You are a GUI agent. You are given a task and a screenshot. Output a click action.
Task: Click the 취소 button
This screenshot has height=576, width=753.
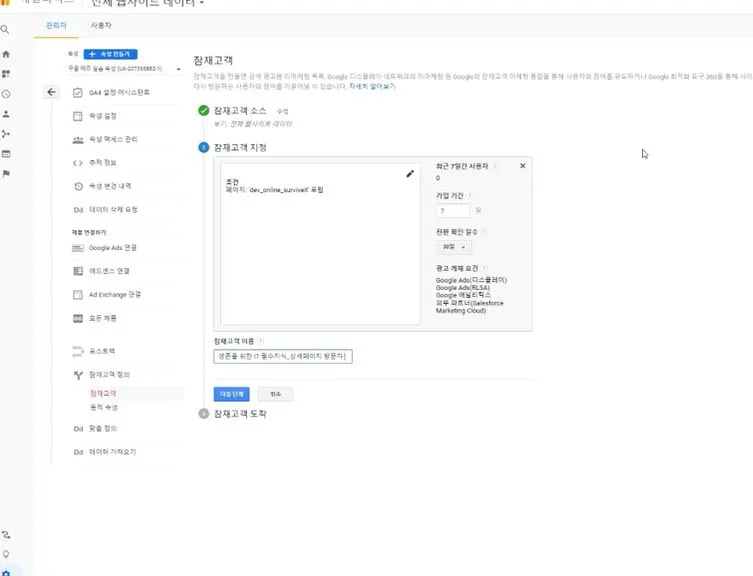click(275, 394)
